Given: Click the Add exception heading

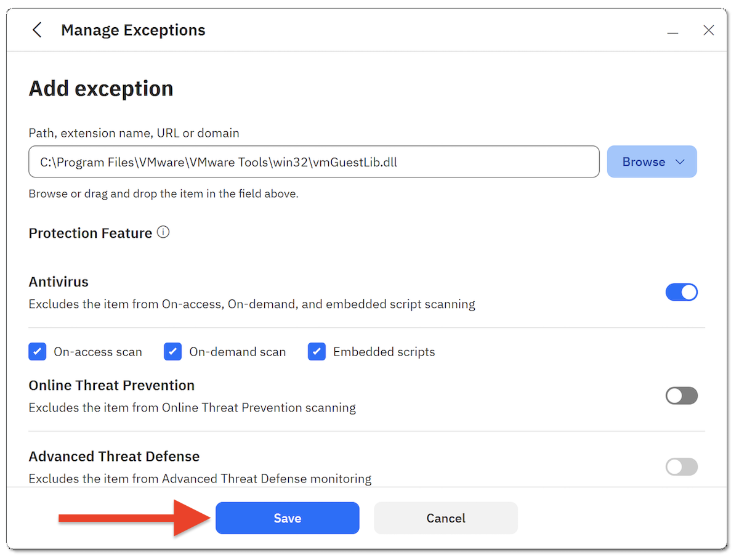Looking at the screenshot, I should (100, 88).
